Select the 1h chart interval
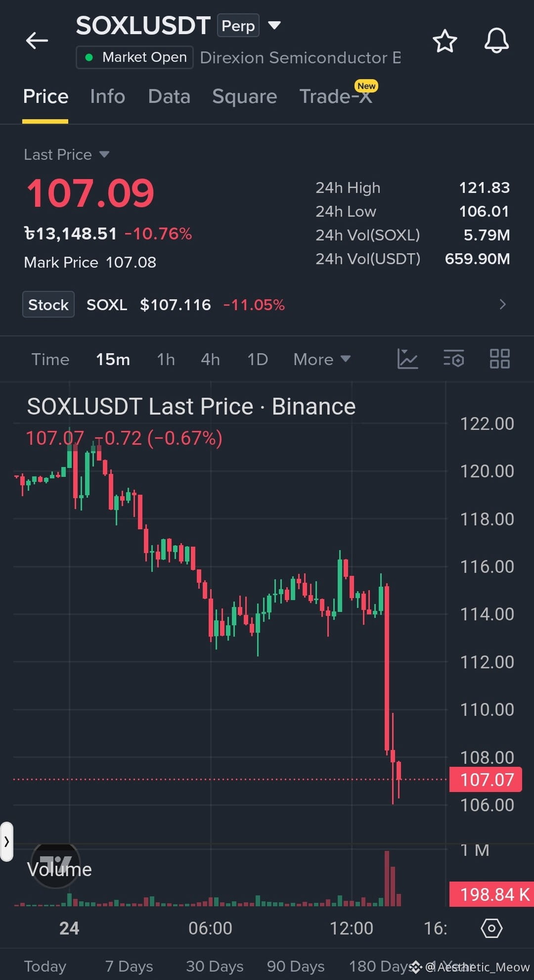 [166, 359]
